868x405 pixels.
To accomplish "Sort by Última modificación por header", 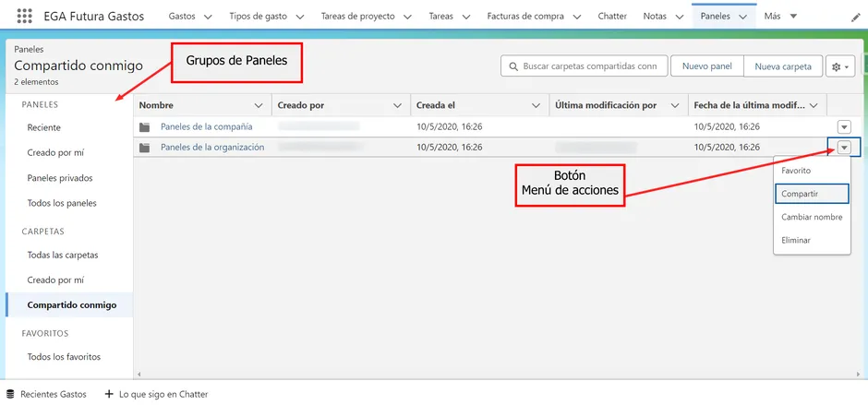I will (x=606, y=105).
